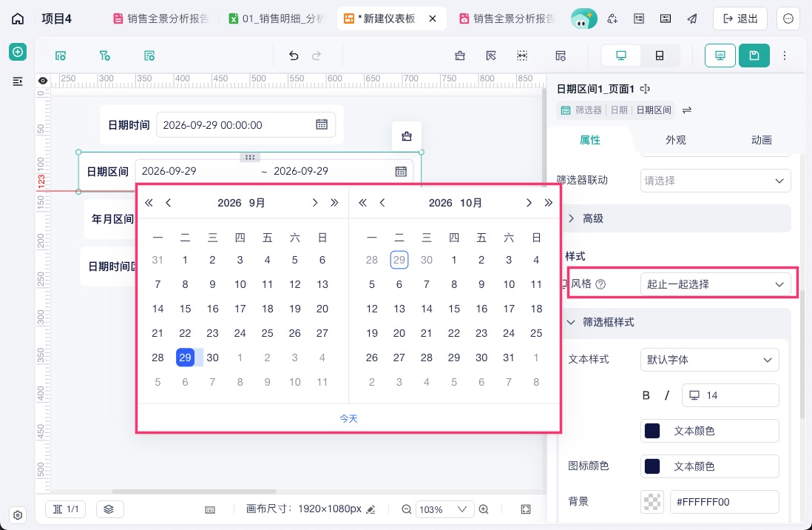The height and width of the screenshot is (530, 812).
Task: Open the outline list sidebar icon
Action: (18, 81)
